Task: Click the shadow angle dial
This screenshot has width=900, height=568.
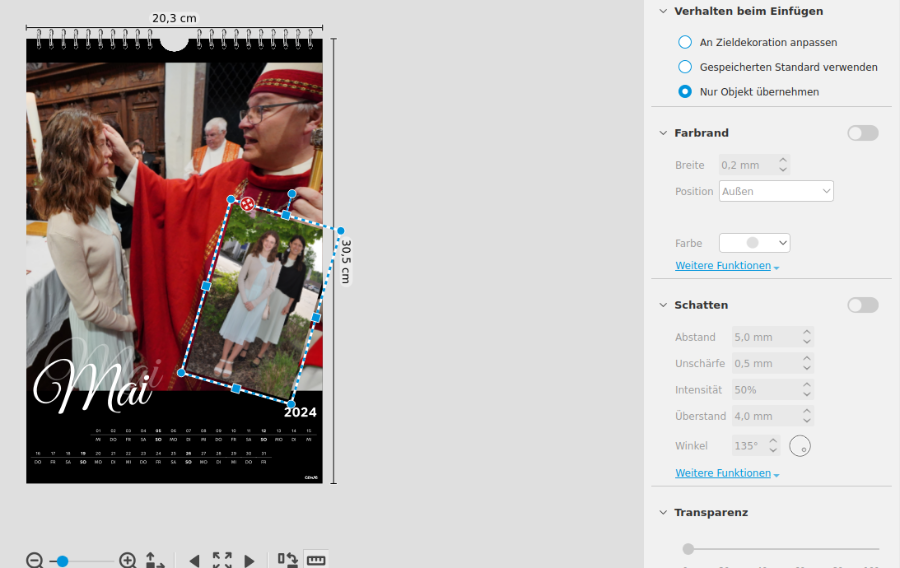Action: point(800,446)
